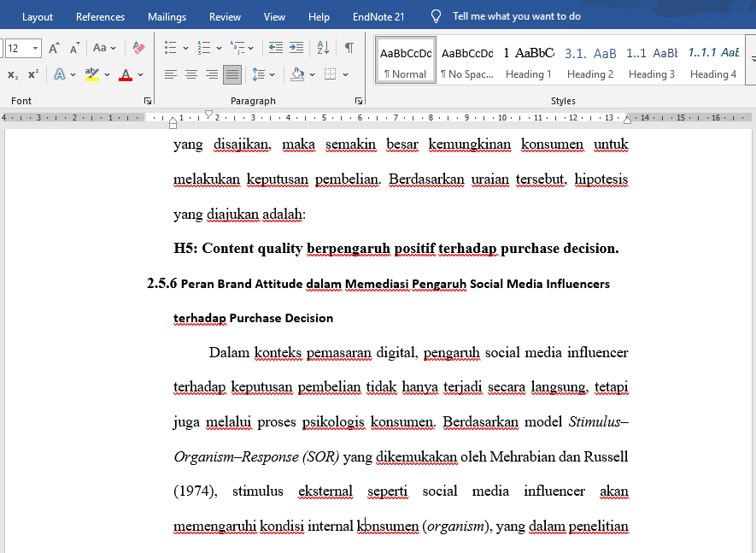
Task: Highlight text with yellow highlighter
Action: tap(91, 74)
